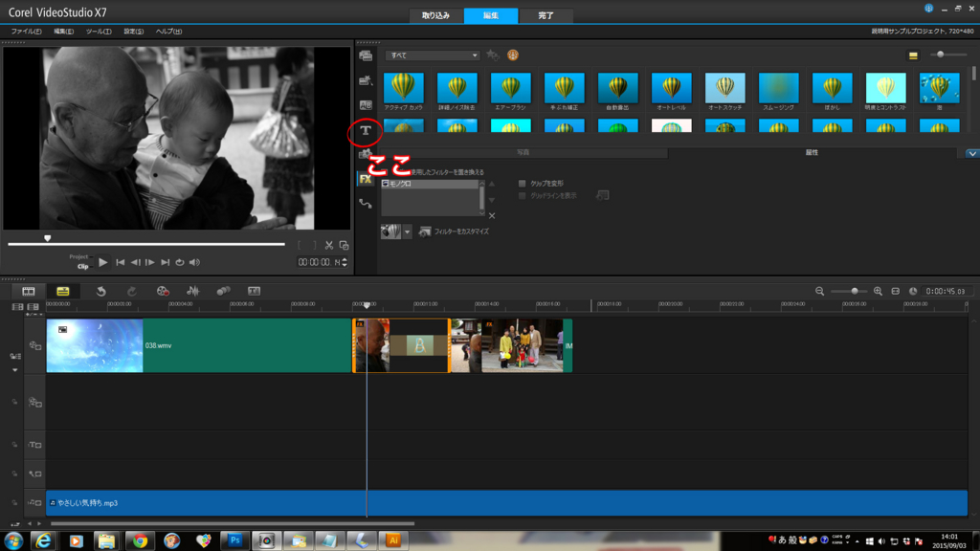Select Project playback mode

click(x=78, y=256)
